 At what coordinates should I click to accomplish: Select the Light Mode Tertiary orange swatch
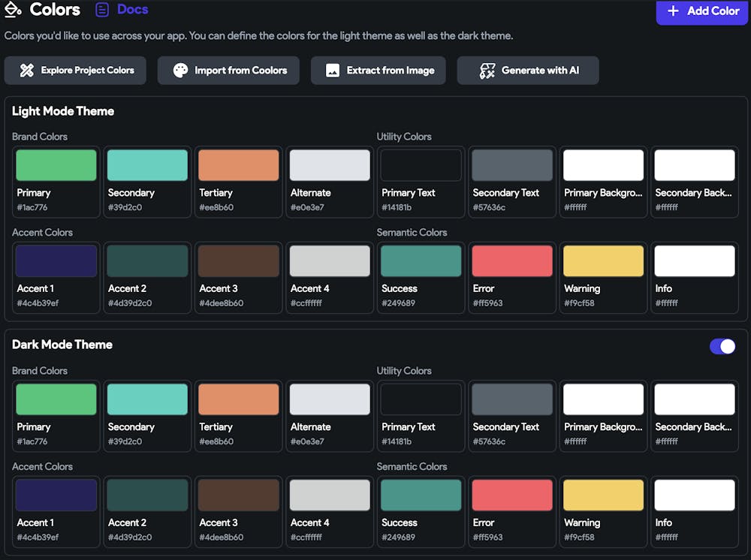click(x=239, y=165)
